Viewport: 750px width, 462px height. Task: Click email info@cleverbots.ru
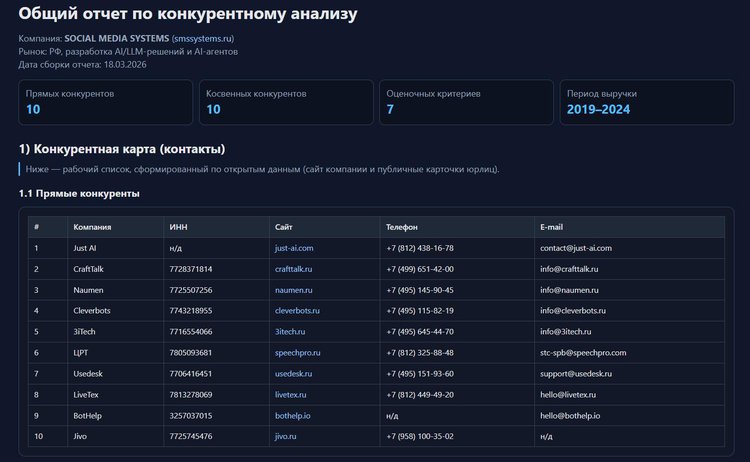tap(573, 311)
